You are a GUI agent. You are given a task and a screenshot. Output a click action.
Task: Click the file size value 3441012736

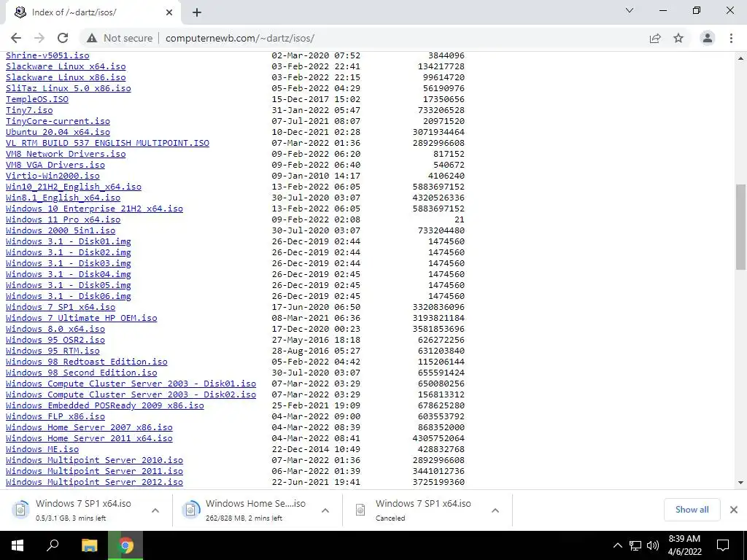pos(438,471)
